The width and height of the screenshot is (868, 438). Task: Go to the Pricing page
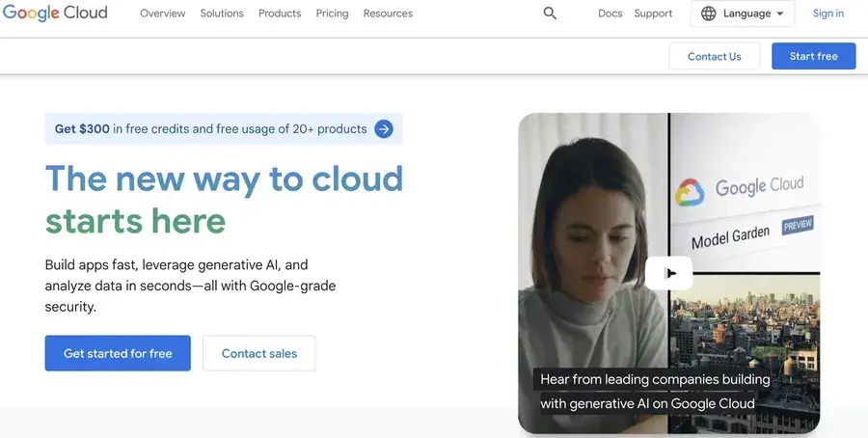(332, 14)
